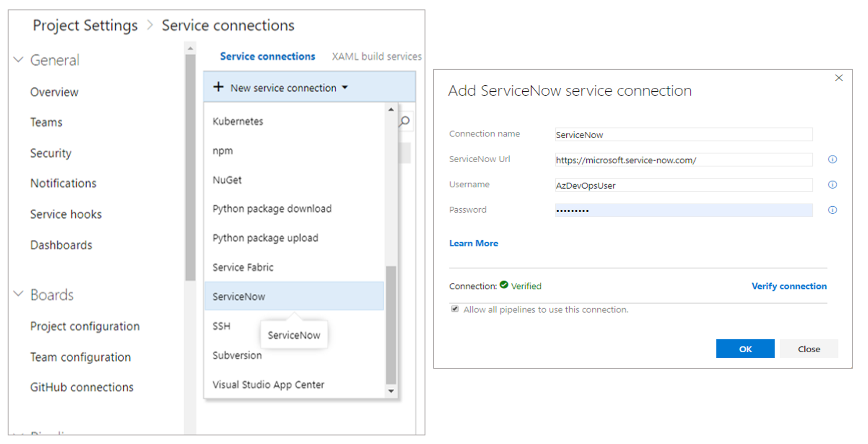Click Project Settings breadcrumb
Viewport: 868px width, 444px height.
(85, 25)
